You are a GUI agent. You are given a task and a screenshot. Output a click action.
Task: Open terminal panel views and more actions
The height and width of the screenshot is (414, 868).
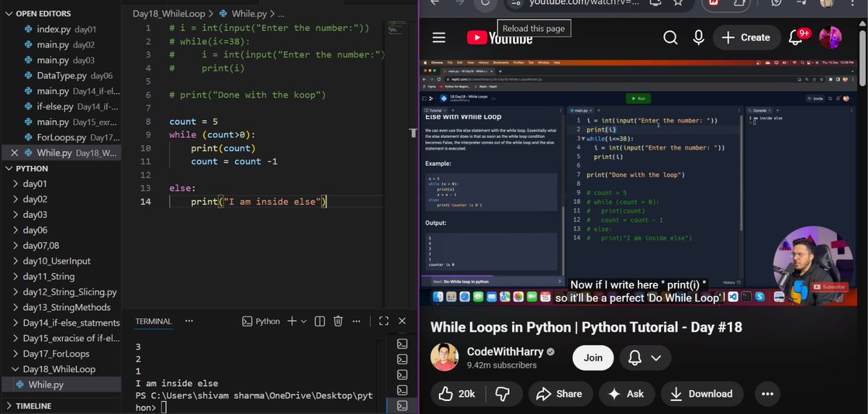[357, 322]
